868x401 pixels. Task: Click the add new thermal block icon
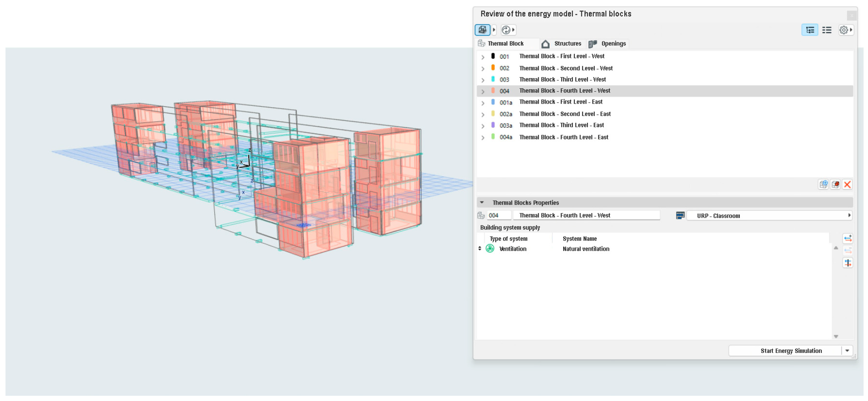823,184
